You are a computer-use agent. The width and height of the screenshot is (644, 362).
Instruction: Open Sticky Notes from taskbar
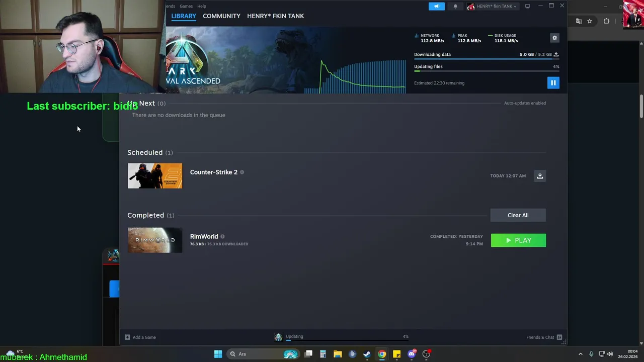[x=396, y=354]
